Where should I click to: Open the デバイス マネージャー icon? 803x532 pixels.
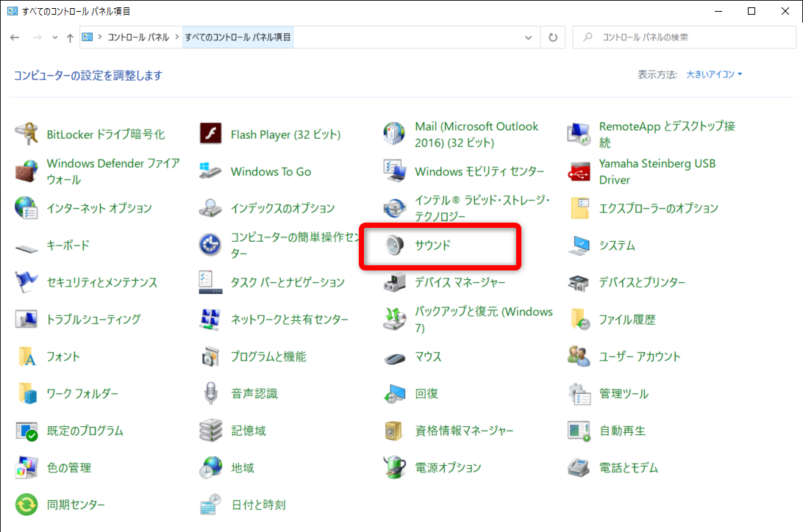[394, 282]
